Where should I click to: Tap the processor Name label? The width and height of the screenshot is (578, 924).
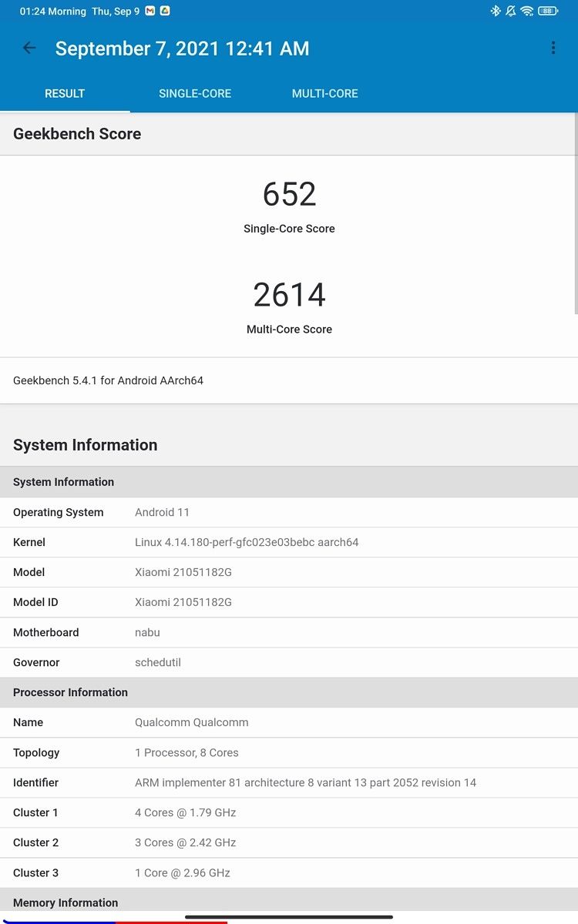coord(28,722)
